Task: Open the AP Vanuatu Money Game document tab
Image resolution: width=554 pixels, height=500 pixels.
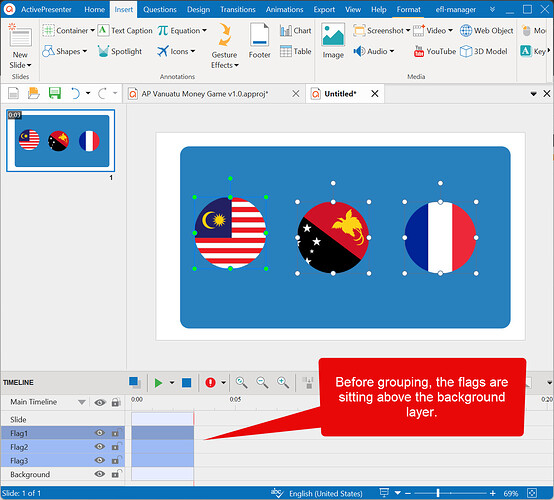Action: click(205, 94)
